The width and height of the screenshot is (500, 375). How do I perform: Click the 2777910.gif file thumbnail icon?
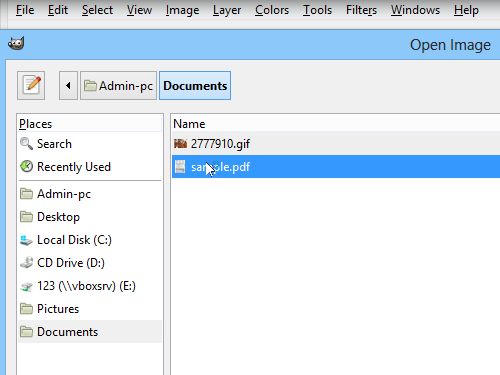pos(180,144)
